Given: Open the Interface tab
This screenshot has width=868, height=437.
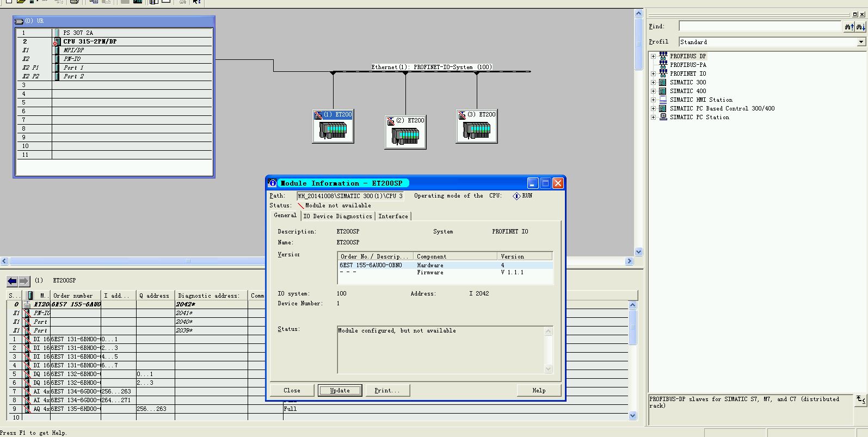Looking at the screenshot, I should tap(393, 216).
